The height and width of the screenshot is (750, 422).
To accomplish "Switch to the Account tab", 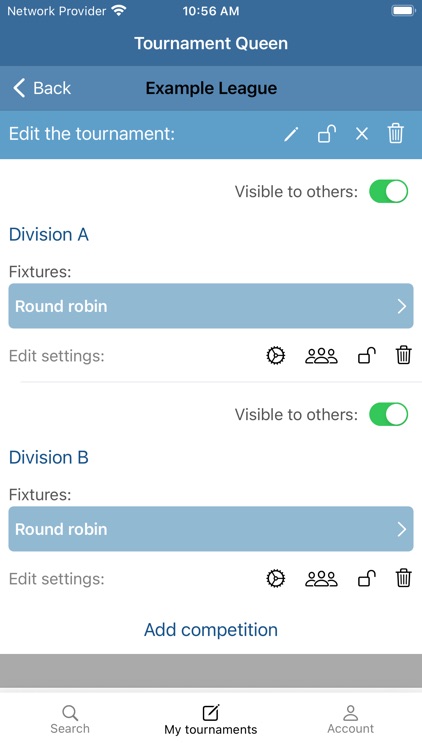I will [351, 720].
